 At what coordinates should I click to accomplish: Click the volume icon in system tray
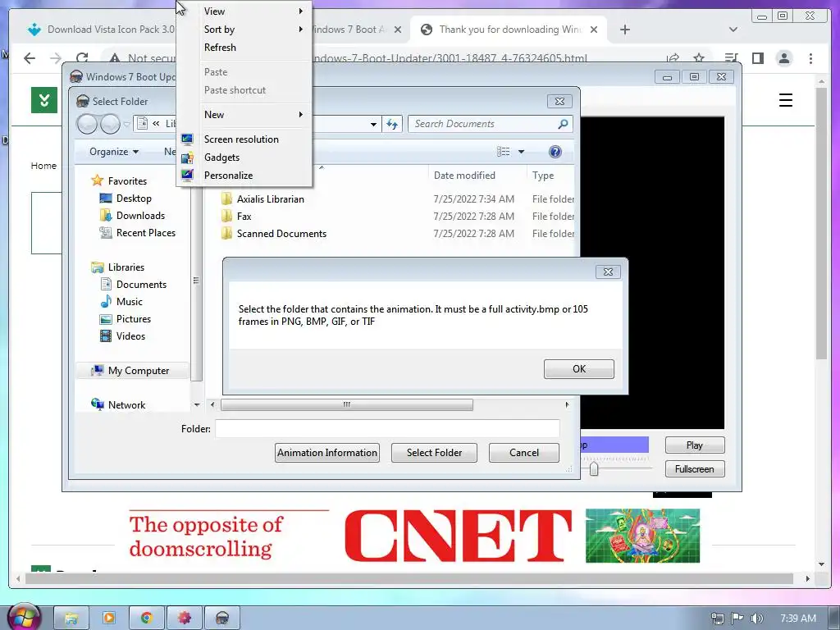pyautogui.click(x=756, y=619)
